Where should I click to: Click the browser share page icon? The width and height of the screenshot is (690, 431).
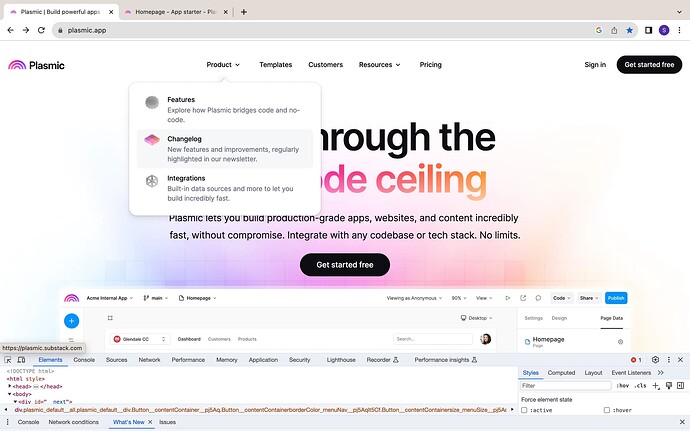click(x=614, y=30)
